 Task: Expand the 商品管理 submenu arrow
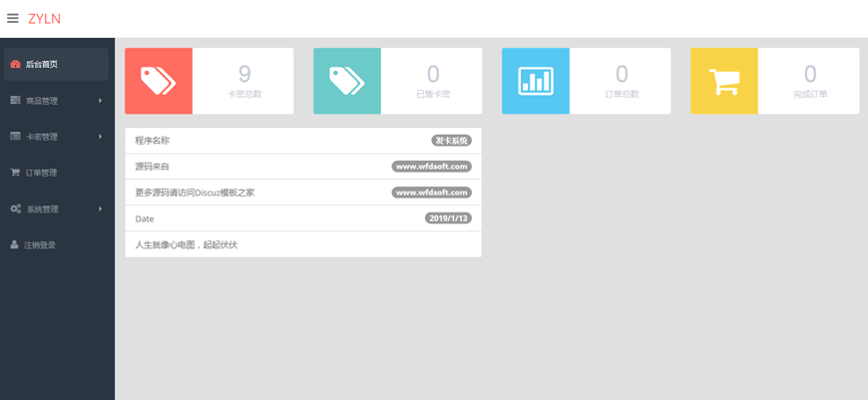click(x=100, y=101)
